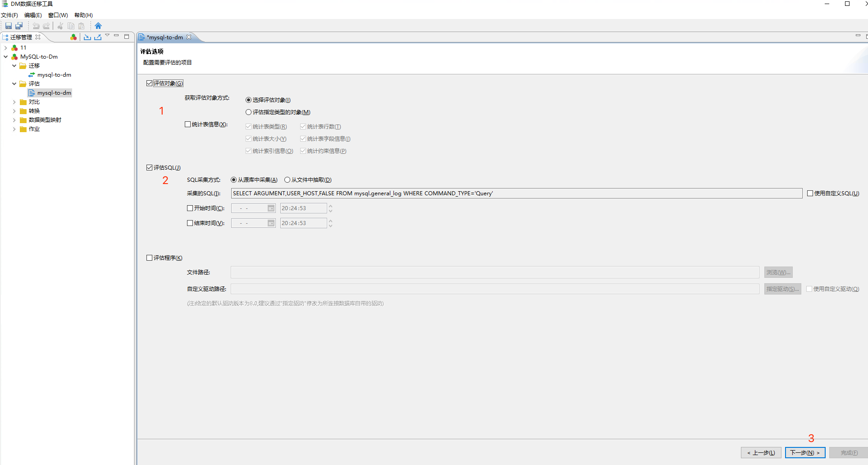Expand the 作业 folder node
This screenshot has width=868, height=465.
(14, 129)
